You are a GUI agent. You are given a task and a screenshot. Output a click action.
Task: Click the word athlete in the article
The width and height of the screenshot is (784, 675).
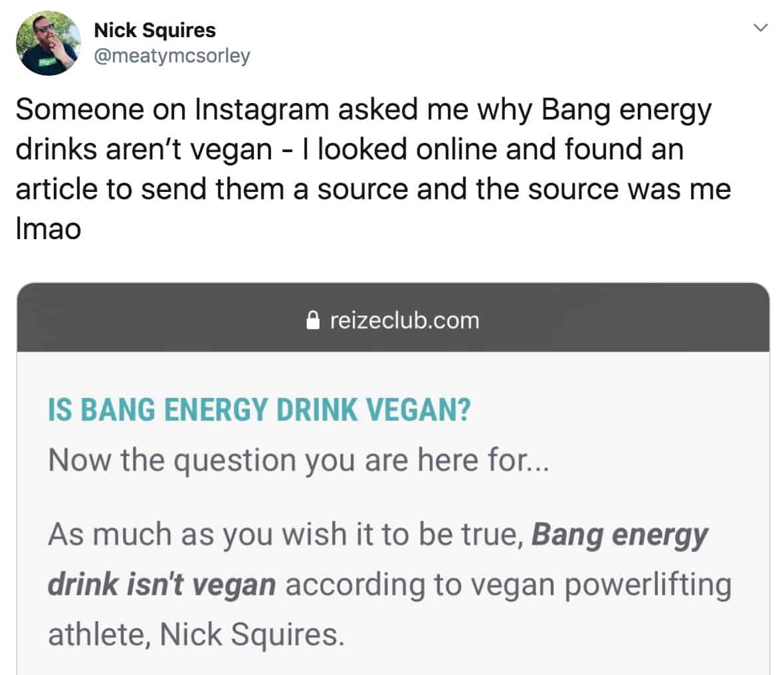pos(99,634)
